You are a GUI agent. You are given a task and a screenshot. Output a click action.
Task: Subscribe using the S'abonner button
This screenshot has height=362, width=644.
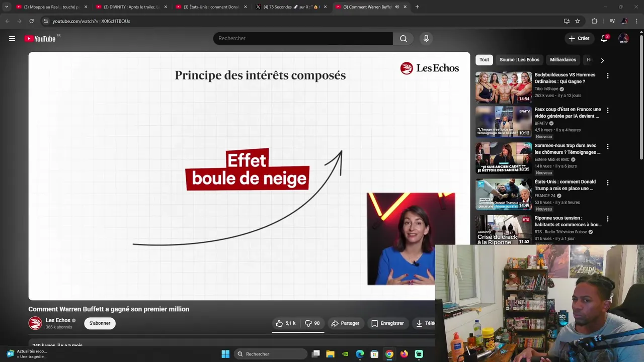pos(100,323)
